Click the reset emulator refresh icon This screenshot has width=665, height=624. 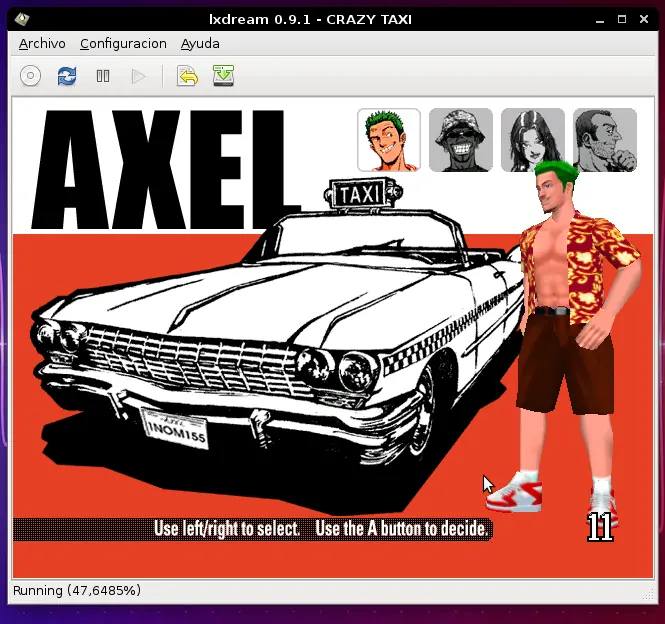67,76
